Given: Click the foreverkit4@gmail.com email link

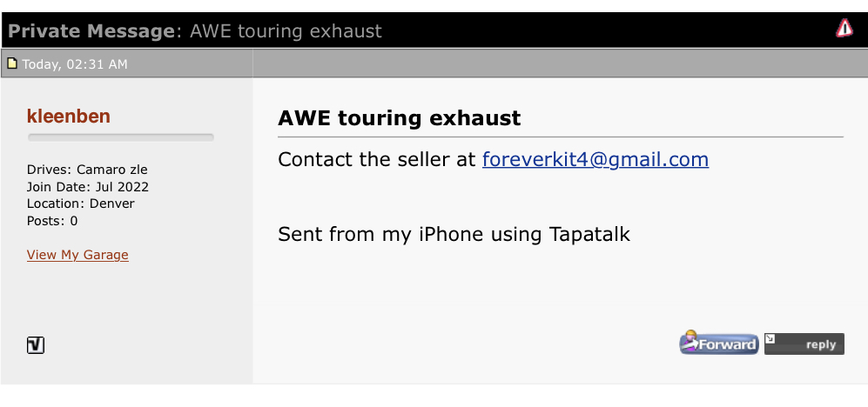Looking at the screenshot, I should pyautogui.click(x=595, y=160).
